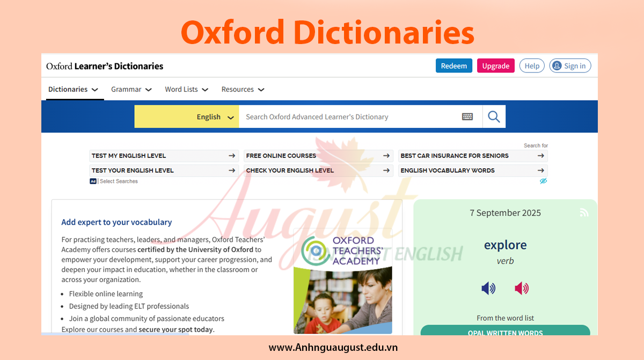Click 'secure your spot today' text
The height and width of the screenshot is (360, 644).
pyautogui.click(x=176, y=329)
